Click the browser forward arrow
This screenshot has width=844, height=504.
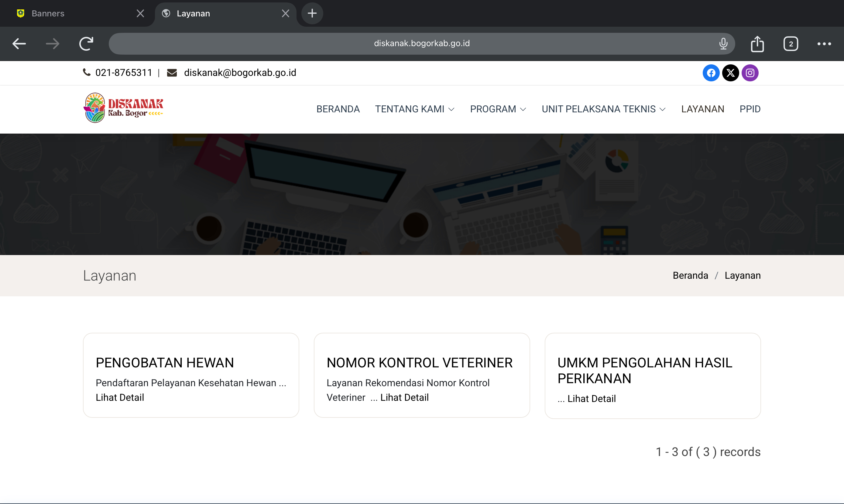pos(53,43)
